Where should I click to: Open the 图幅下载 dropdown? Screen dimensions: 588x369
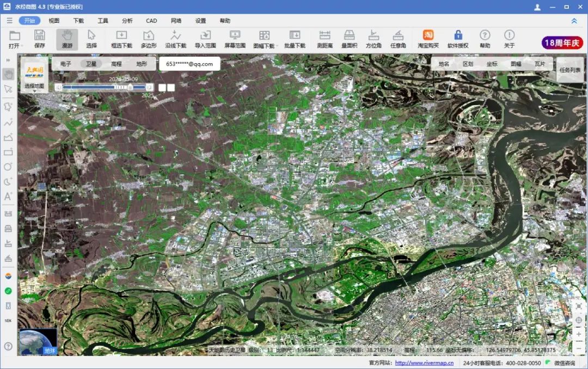click(x=265, y=39)
